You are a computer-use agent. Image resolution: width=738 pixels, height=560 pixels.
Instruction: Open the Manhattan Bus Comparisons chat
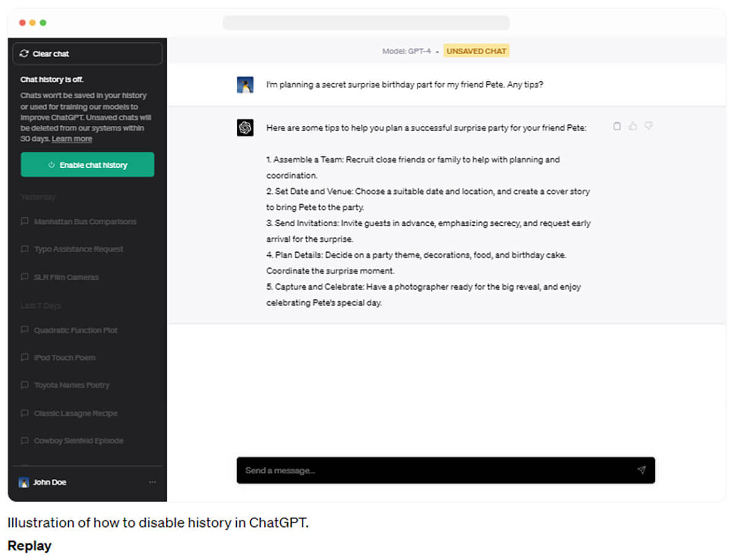click(85, 222)
